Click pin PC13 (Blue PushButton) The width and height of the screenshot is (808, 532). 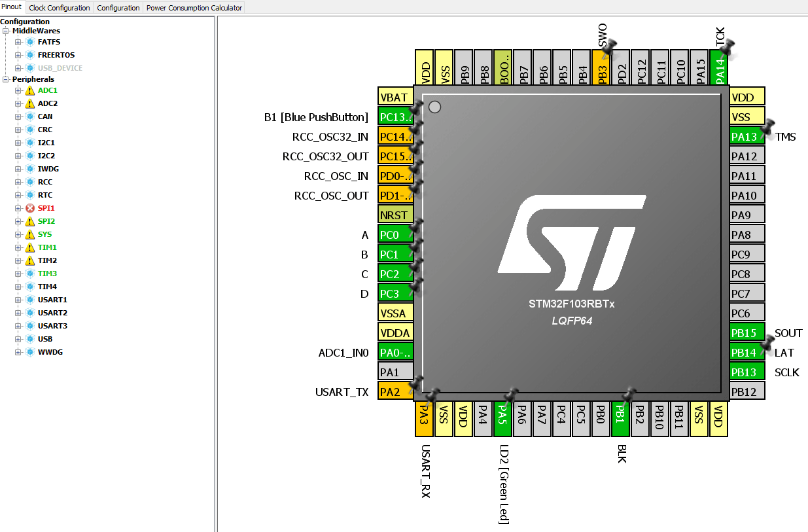[396, 117]
